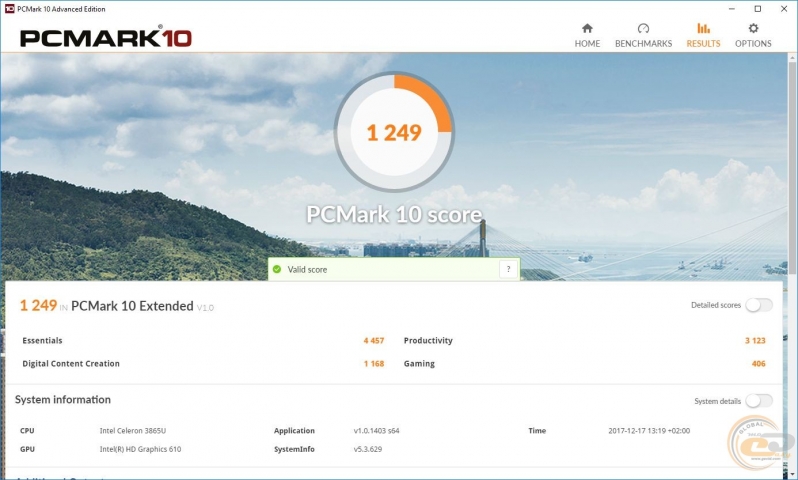The image size is (798, 480).
Task: Click the RESULTS menu label
Action: (703, 44)
